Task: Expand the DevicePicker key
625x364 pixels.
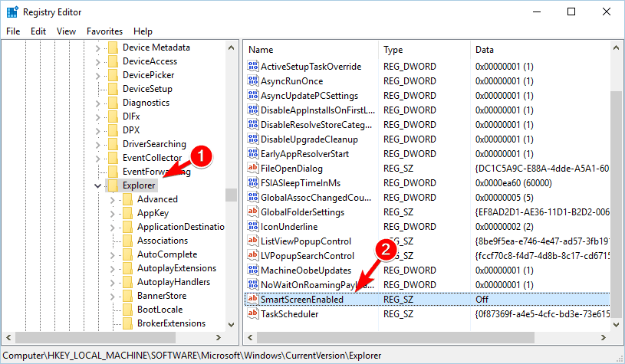Action: pyautogui.click(x=97, y=76)
